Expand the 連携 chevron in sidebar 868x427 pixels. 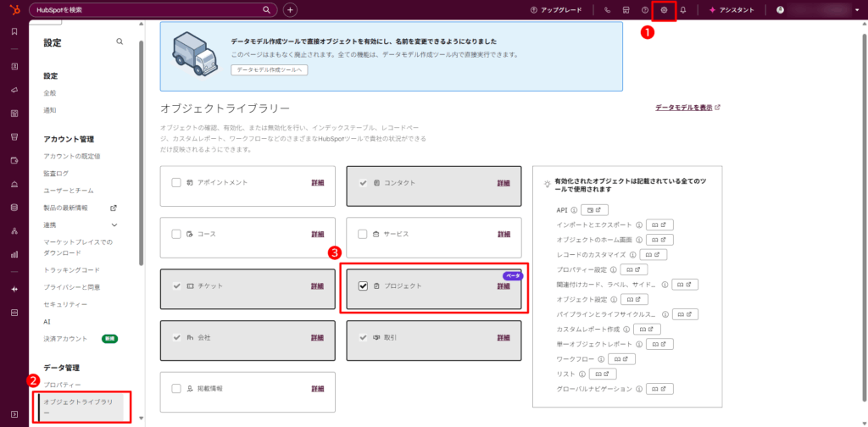click(114, 225)
